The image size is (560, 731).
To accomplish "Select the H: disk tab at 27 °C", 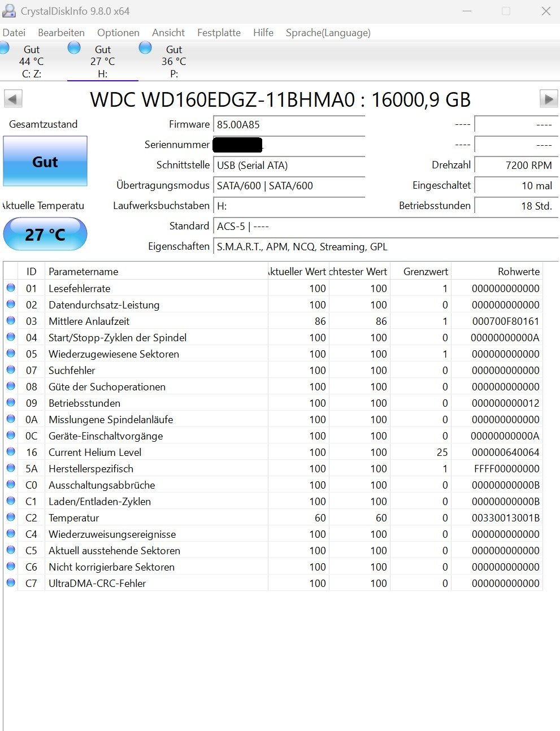I will click(x=103, y=61).
